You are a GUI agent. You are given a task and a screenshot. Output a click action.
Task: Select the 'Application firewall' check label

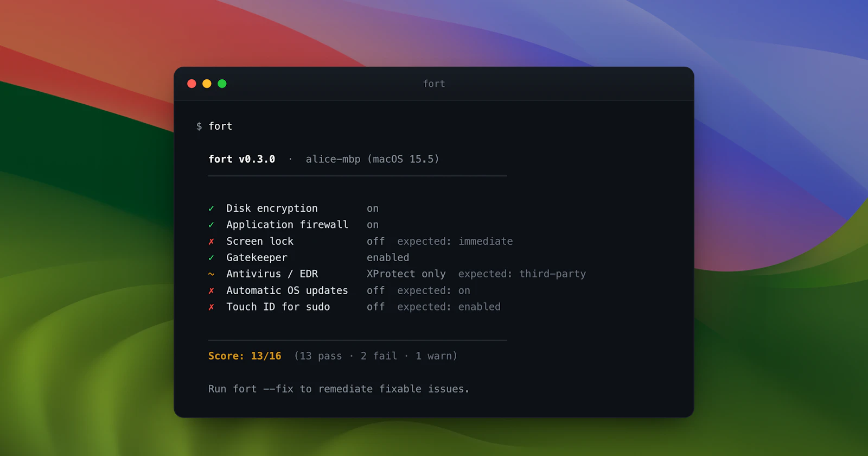[287, 225]
